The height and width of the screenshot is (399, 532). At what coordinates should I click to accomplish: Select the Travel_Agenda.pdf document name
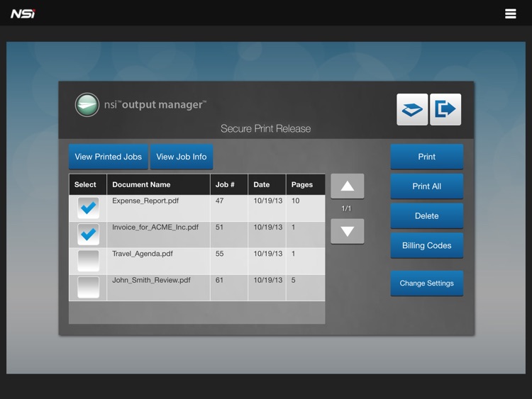(143, 254)
